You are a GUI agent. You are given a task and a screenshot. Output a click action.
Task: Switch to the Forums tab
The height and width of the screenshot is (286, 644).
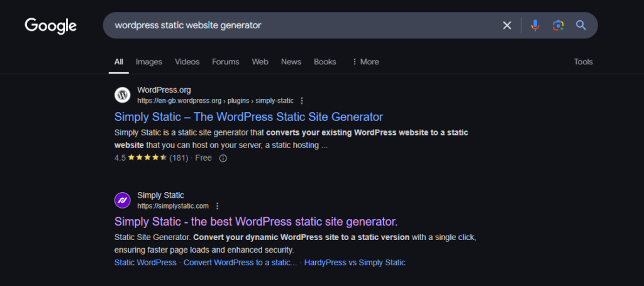[x=226, y=62]
